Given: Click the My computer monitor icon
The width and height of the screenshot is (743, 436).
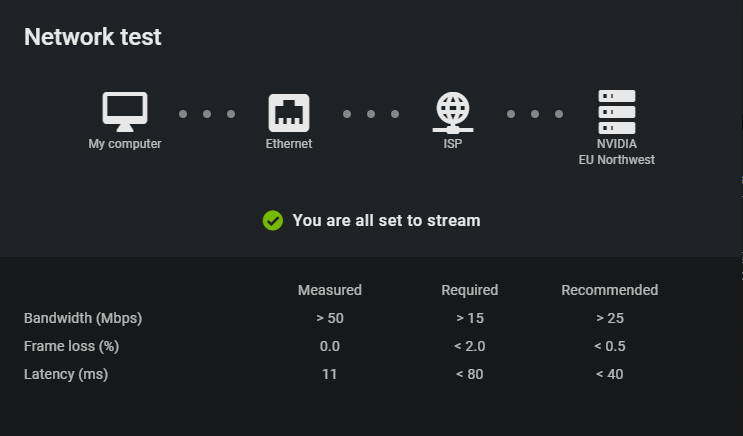Looking at the screenshot, I should tap(125, 112).
